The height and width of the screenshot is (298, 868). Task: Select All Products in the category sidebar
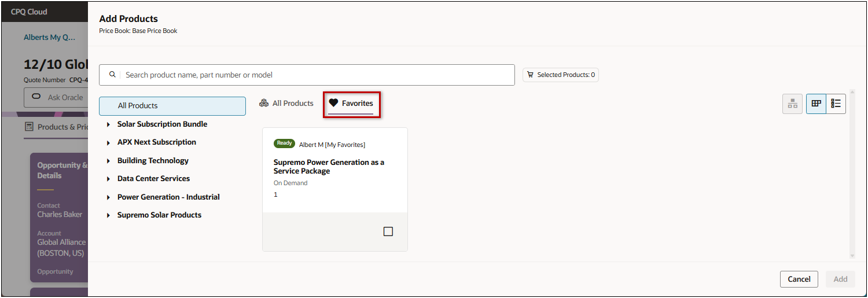tap(172, 106)
